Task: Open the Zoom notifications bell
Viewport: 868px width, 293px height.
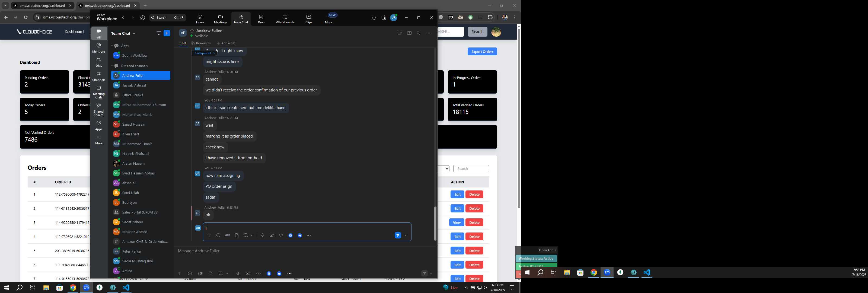Action: [374, 18]
